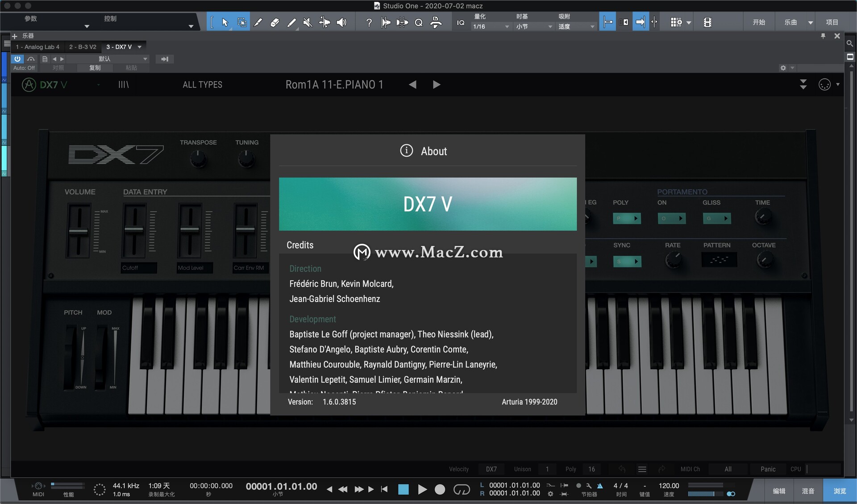Open the 编辑 edit view
Screen dimensions: 857x504
pyautogui.click(x=779, y=491)
